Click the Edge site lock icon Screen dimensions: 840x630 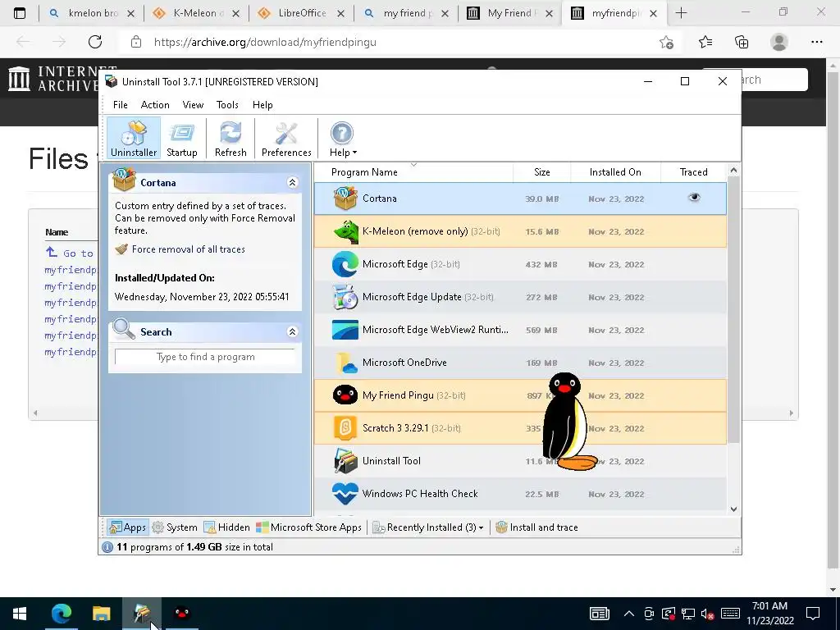tap(136, 42)
